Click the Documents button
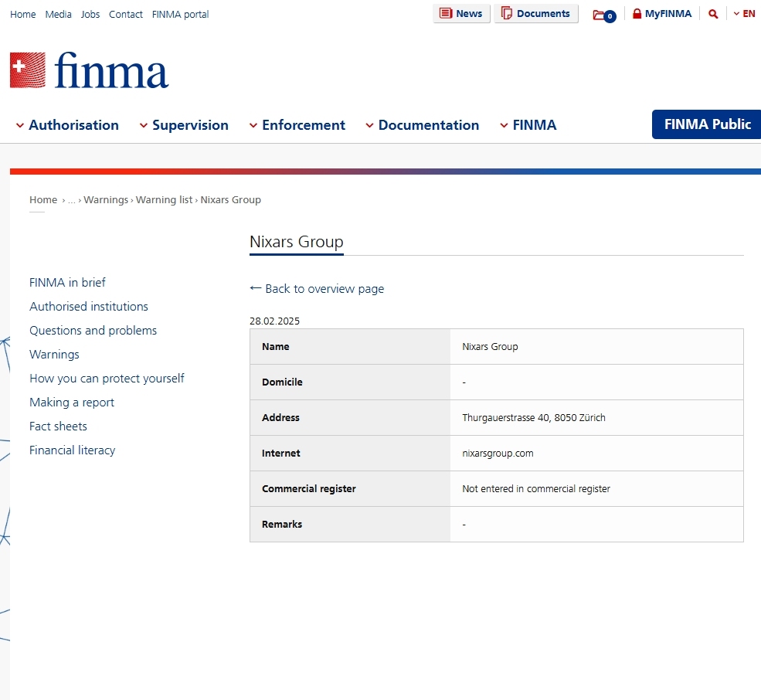The image size is (761, 700). tap(536, 14)
